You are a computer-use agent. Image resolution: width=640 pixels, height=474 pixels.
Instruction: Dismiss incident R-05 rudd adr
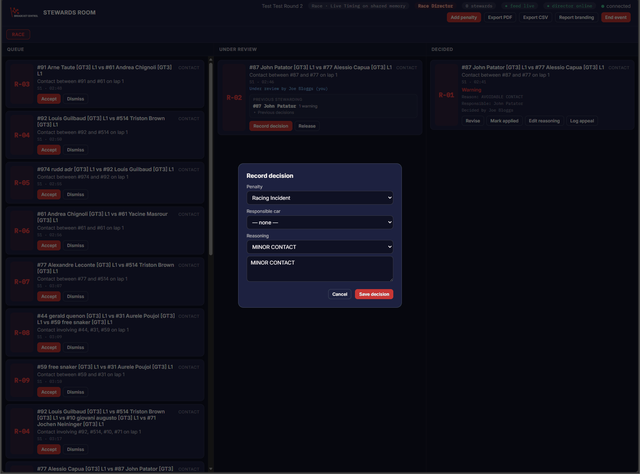pos(76,194)
